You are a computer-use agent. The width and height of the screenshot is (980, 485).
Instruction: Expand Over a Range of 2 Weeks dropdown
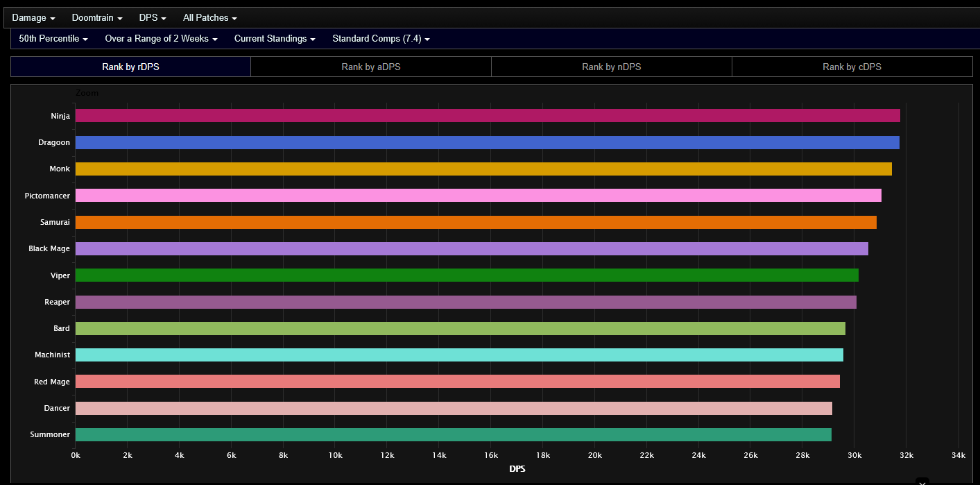click(x=162, y=39)
